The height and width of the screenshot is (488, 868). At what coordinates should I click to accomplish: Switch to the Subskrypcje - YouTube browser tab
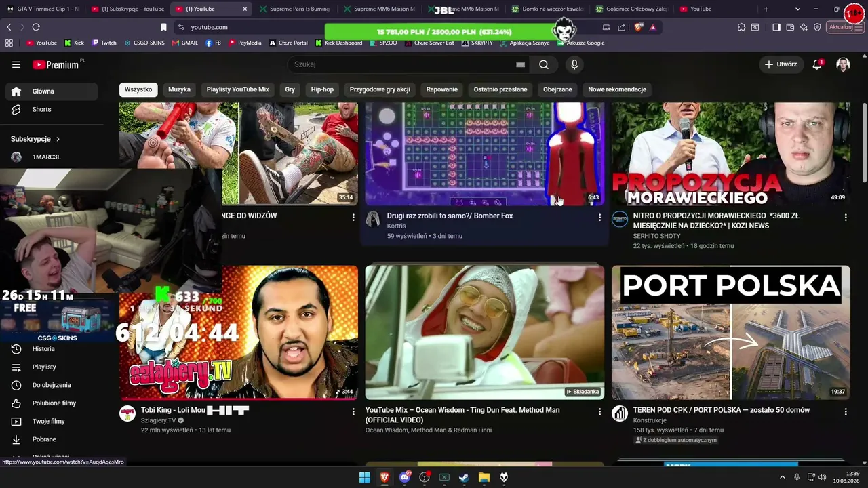tap(127, 9)
